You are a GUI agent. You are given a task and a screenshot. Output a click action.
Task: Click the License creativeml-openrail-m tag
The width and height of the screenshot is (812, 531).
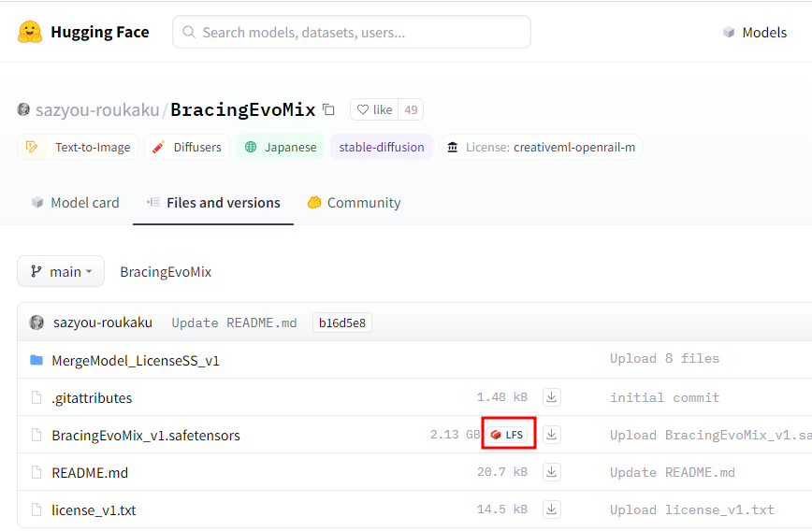tap(541, 147)
